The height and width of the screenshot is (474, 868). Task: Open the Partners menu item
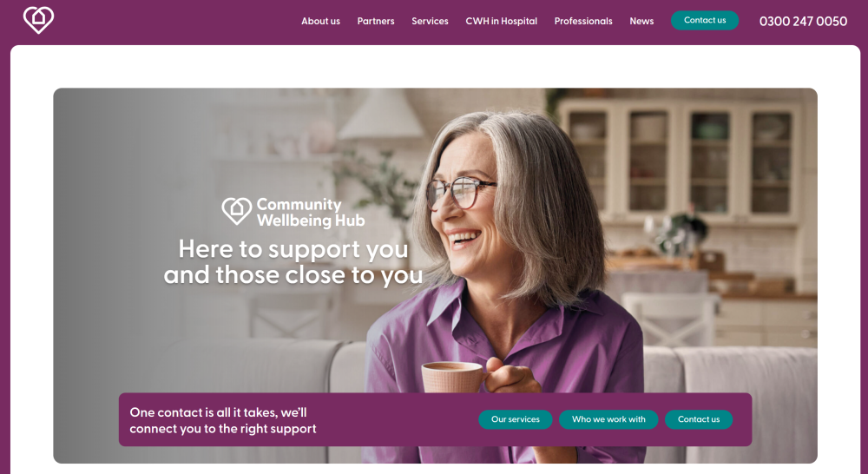pyautogui.click(x=376, y=21)
